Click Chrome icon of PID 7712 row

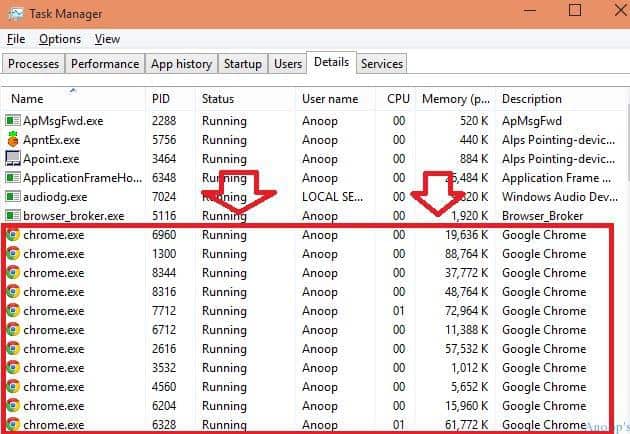(13, 311)
